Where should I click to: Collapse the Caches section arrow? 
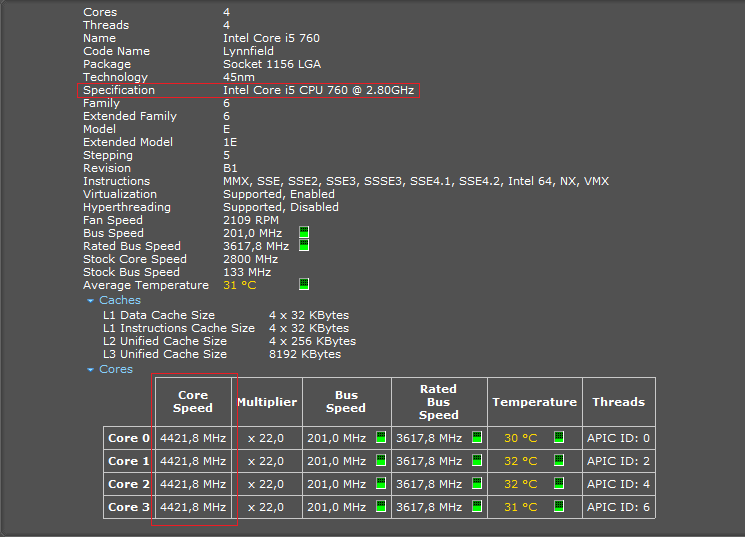pyautogui.click(x=90, y=301)
